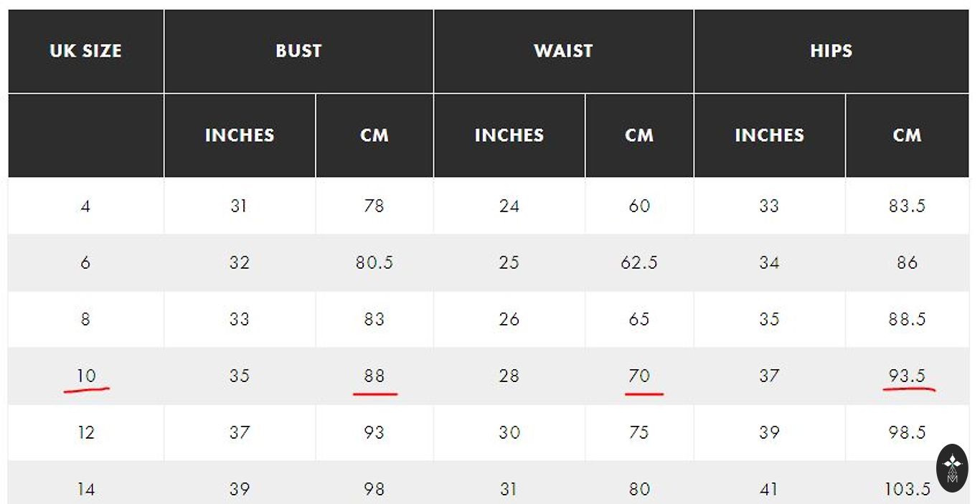Click INCHES subheader under BUST
Screen dimensions: 980x504
pyautogui.click(x=240, y=135)
